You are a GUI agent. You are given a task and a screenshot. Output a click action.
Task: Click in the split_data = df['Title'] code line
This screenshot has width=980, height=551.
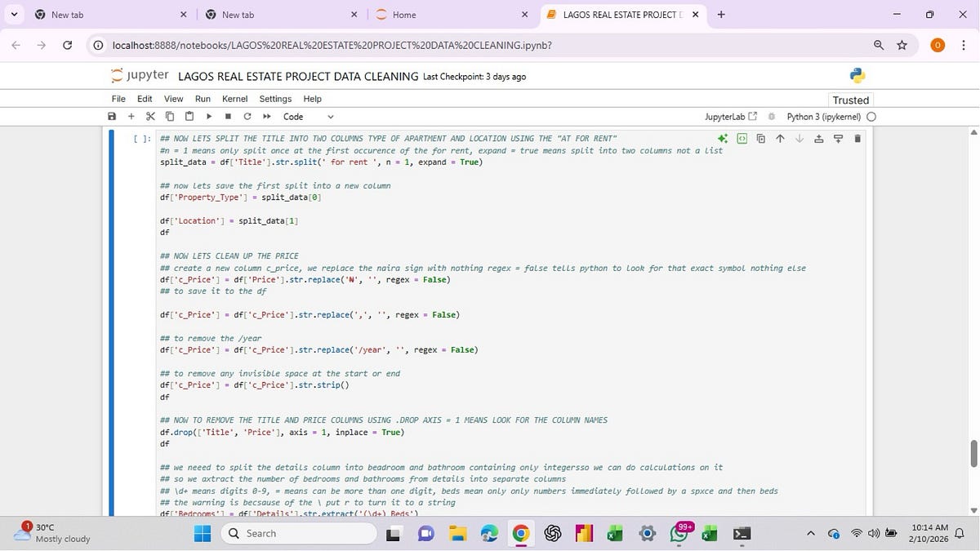(x=321, y=162)
